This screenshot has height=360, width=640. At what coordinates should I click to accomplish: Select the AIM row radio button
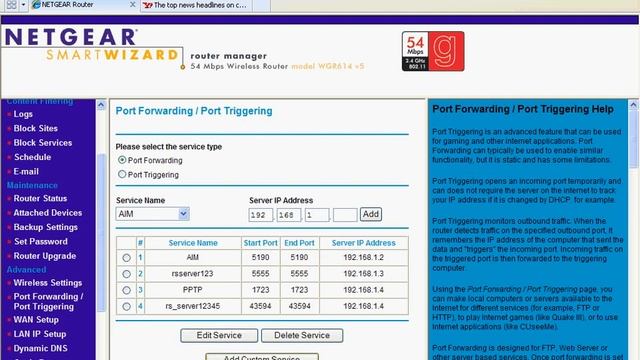[x=126, y=258]
